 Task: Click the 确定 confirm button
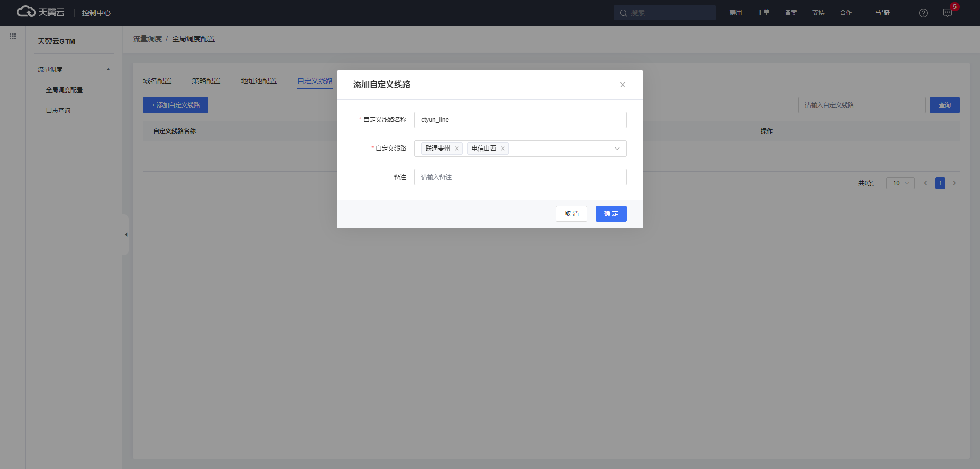point(611,214)
